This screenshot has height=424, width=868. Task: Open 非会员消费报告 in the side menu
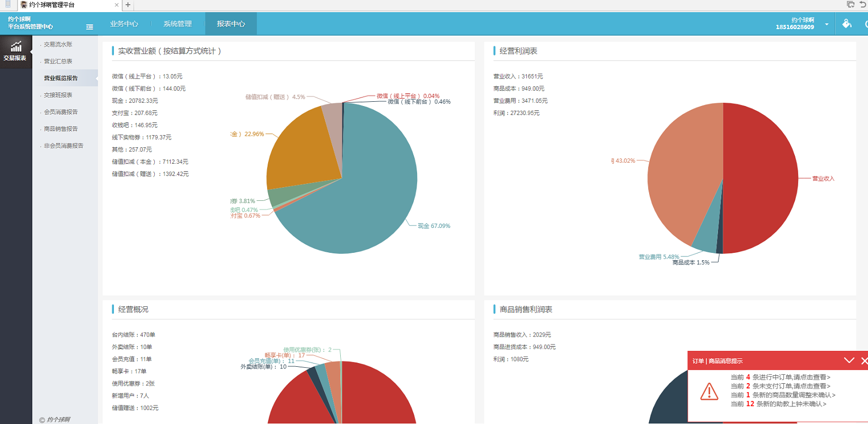click(x=63, y=146)
